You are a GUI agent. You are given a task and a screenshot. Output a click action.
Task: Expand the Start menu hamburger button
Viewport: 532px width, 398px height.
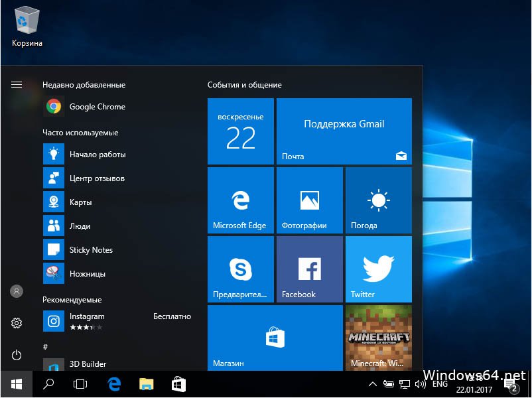[x=17, y=84]
